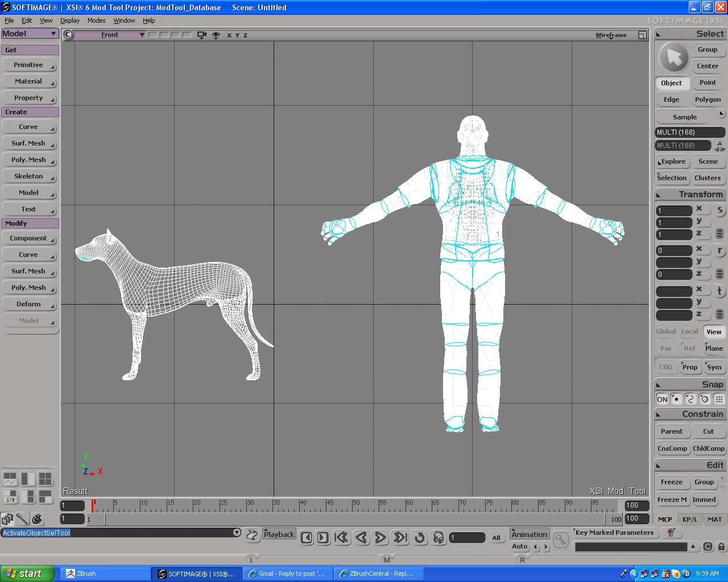Viewport: 728px width, 582px height.
Task: Click the rotate R transform tool
Action: coord(719,250)
